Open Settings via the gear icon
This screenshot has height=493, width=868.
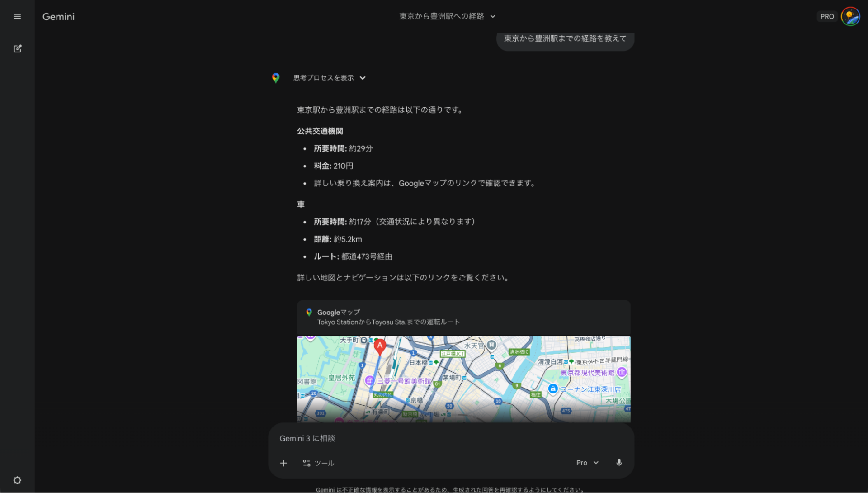click(x=17, y=480)
